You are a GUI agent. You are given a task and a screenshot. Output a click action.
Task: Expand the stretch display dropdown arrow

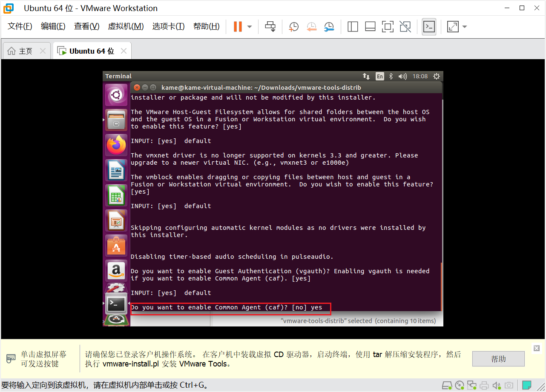point(464,27)
